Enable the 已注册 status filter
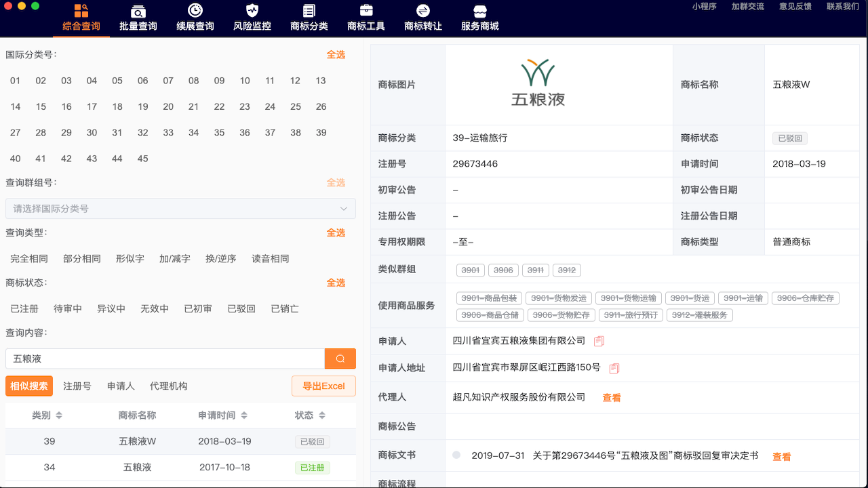The image size is (868, 488). click(x=26, y=308)
